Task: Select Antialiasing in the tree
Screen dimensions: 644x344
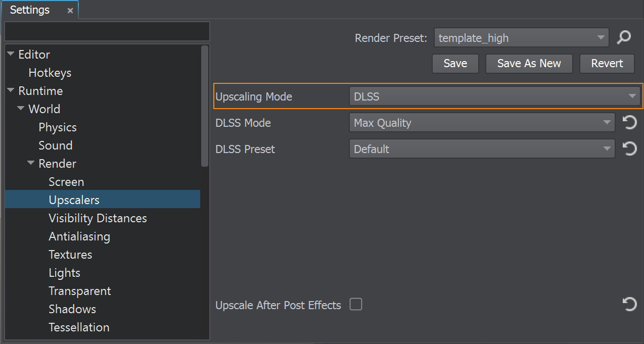Action: click(x=79, y=236)
